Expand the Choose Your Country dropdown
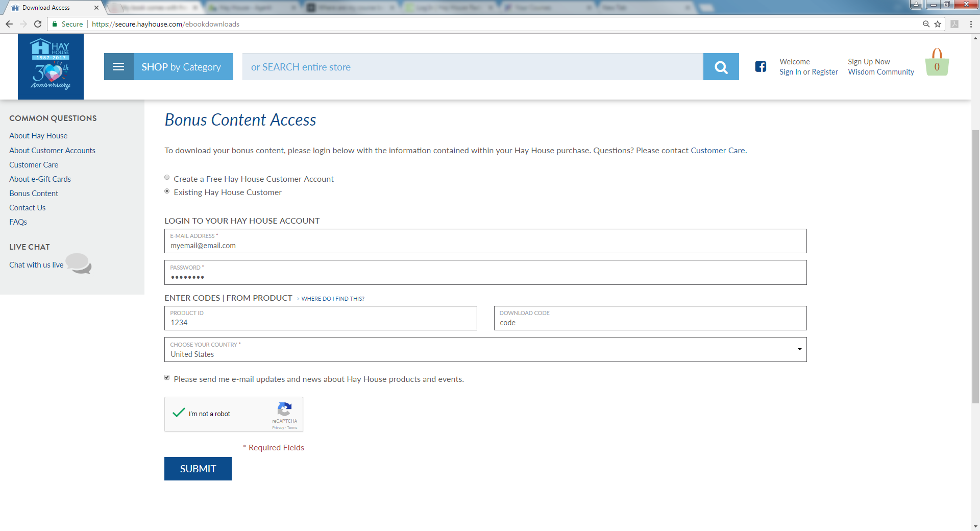 [x=485, y=350]
